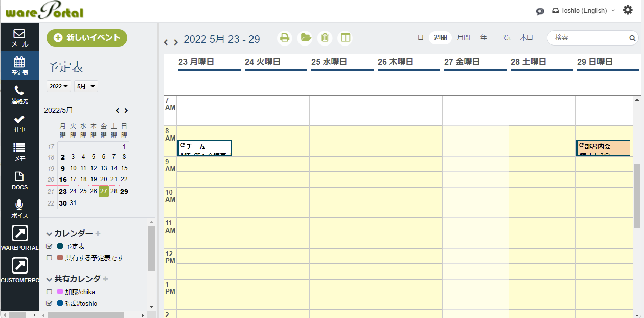Enable the 共有する予定表です checkbox
Screen dimensions: 644x318
point(50,258)
